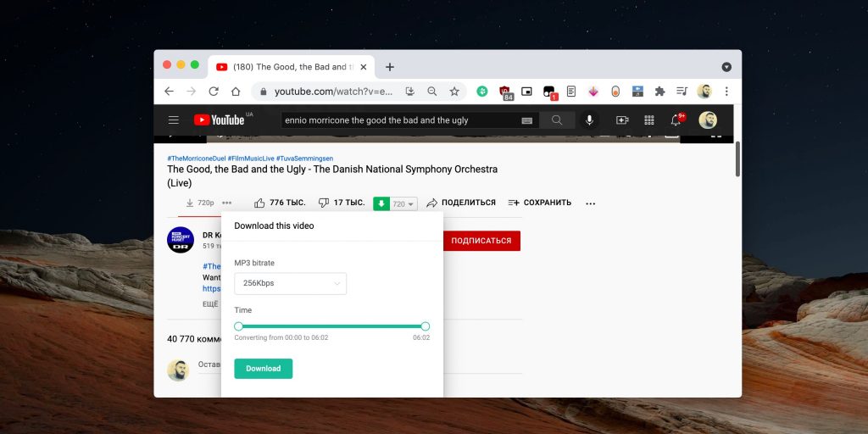Click the address bar URL youtube.com/watch
868x434 pixels.
334,92
